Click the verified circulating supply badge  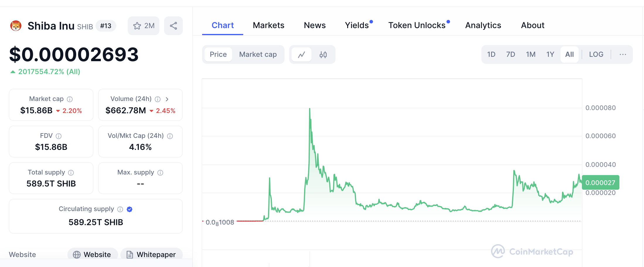130,209
